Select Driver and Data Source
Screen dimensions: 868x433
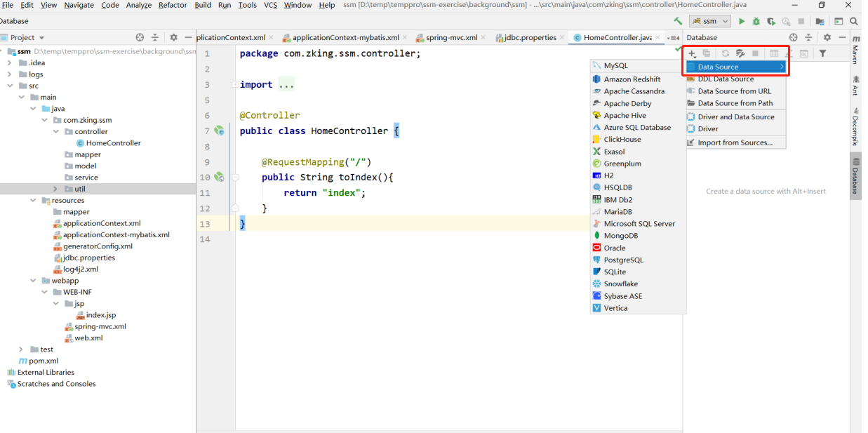point(735,116)
